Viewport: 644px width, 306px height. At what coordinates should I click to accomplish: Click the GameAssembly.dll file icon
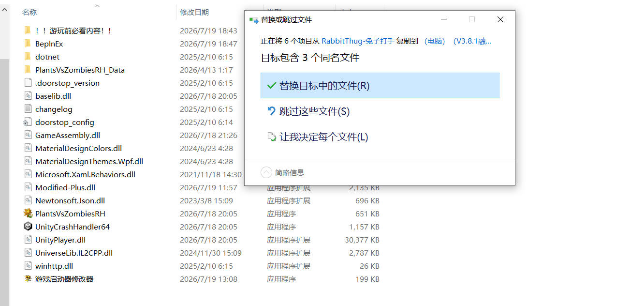[x=28, y=135]
